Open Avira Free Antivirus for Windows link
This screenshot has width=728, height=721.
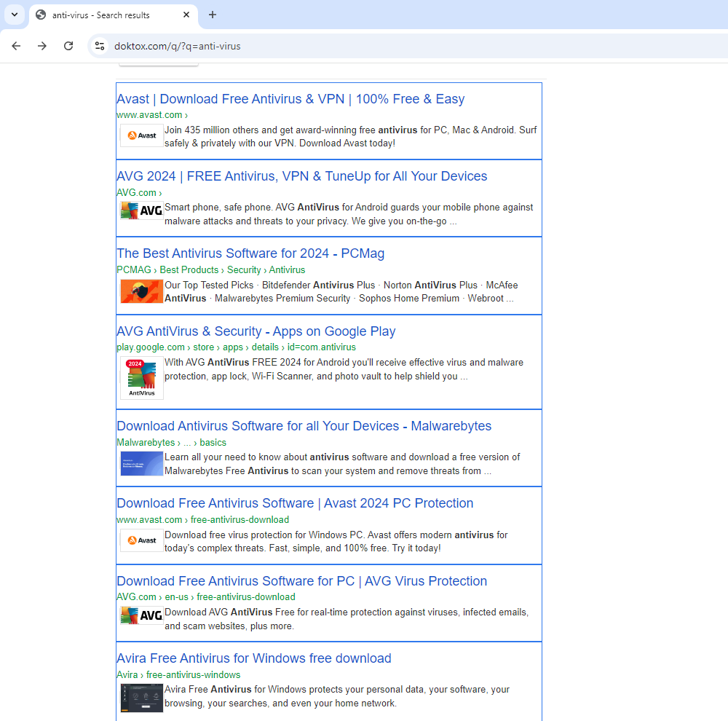tap(254, 658)
